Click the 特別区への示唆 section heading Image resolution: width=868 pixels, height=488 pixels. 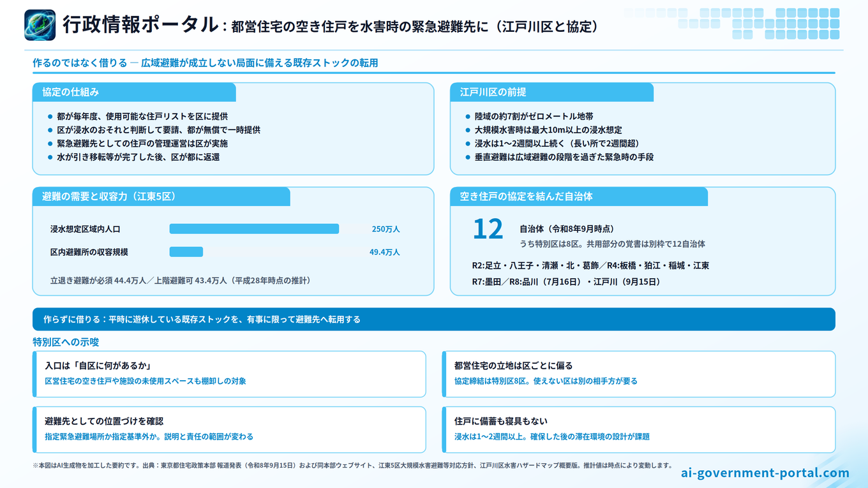[x=66, y=342]
